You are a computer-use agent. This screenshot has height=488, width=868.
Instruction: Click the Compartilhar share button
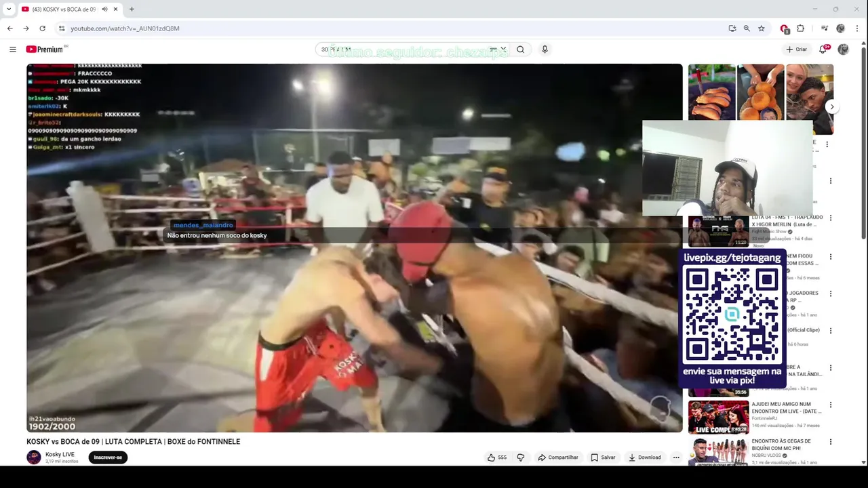coord(558,457)
